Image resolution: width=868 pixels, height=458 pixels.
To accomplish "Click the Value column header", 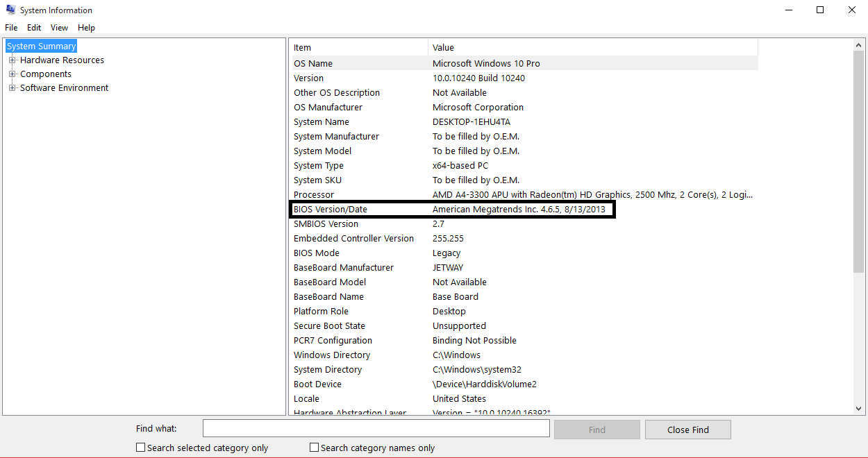I will coord(590,48).
